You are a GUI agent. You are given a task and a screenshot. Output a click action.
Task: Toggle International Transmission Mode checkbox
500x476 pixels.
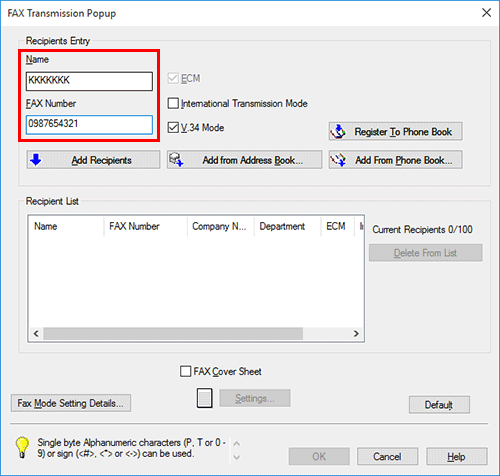[173, 103]
